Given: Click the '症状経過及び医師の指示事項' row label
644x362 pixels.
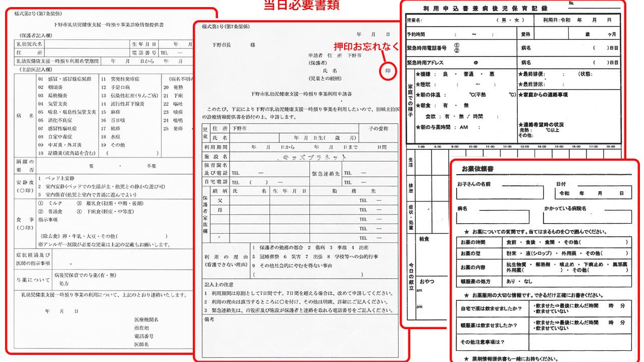Looking at the screenshot, I should [33, 259].
